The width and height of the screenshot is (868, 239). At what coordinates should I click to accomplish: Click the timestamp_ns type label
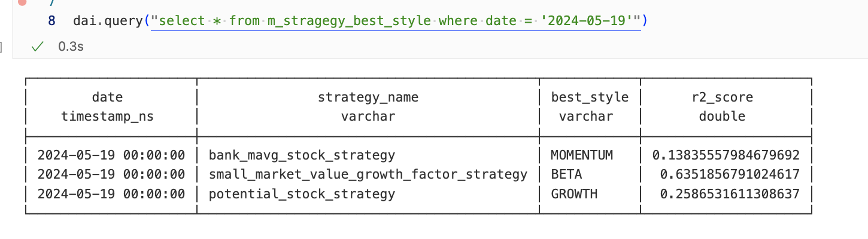coord(107,117)
